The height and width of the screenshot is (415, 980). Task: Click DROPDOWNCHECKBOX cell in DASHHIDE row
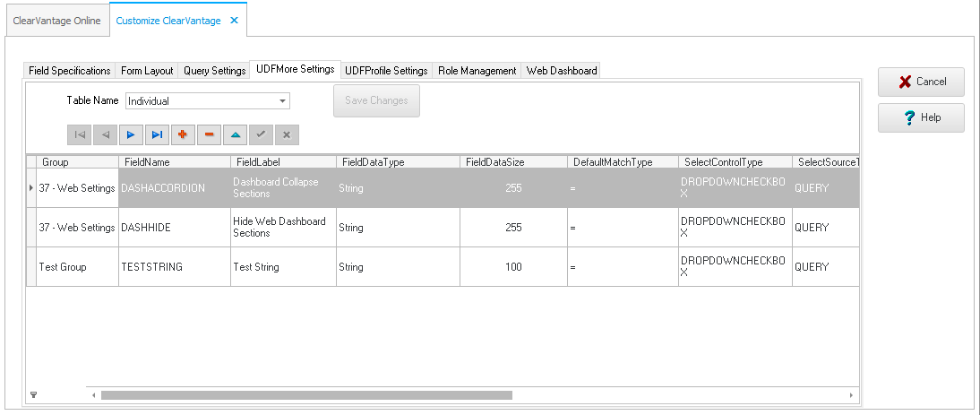tap(735, 228)
